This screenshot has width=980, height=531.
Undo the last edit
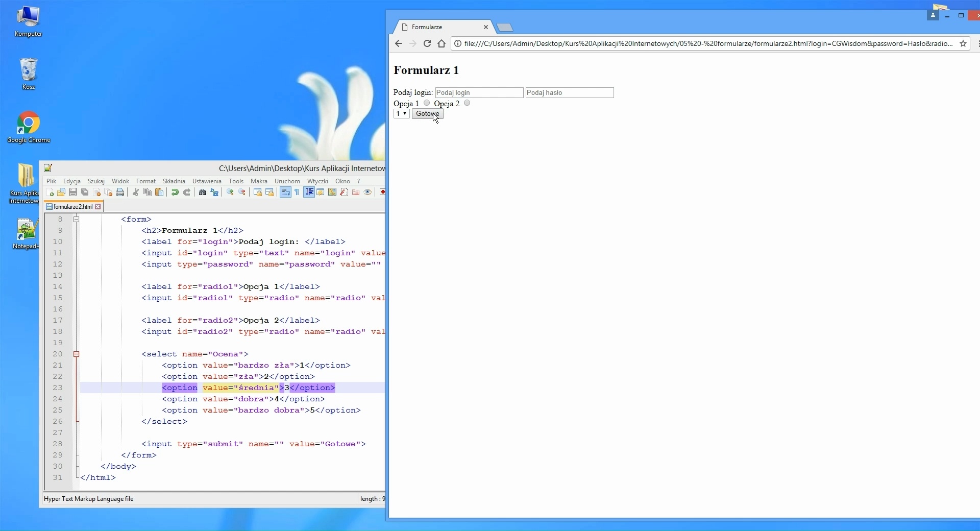click(175, 192)
